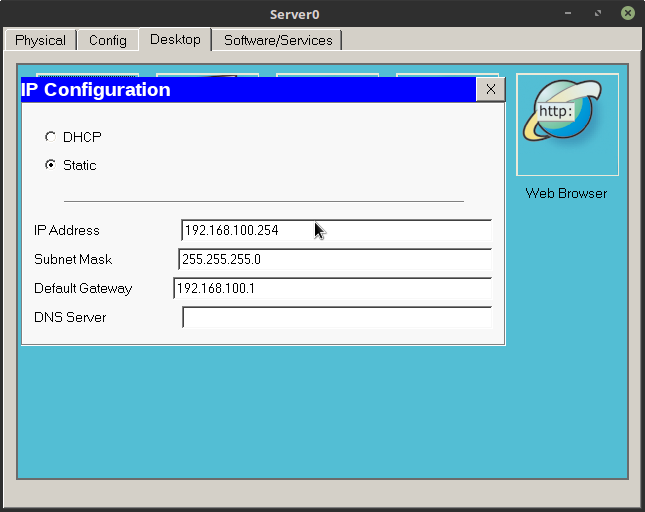
Task: Minimize the Server0 window
Action: coord(568,14)
